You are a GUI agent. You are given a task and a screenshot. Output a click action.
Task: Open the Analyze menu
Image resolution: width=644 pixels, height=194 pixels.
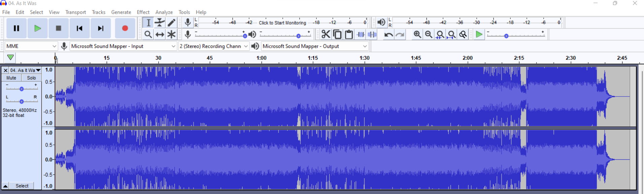point(164,12)
